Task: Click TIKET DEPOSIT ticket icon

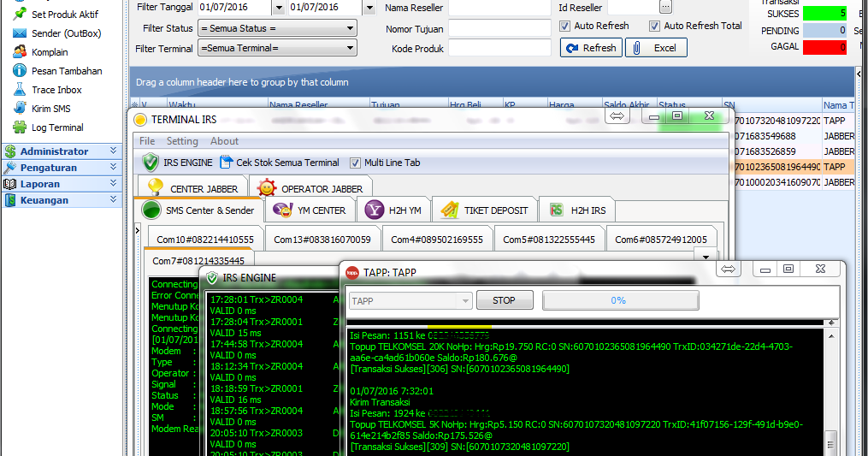Action: tap(450, 210)
